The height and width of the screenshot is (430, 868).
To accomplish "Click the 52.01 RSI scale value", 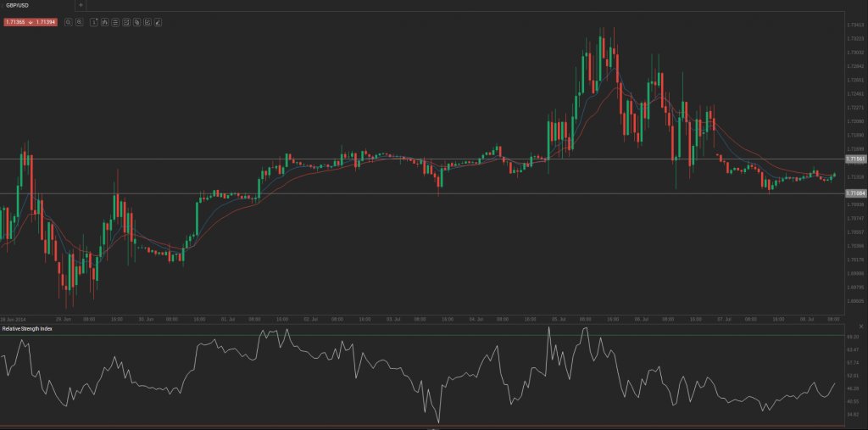I will (x=853, y=376).
